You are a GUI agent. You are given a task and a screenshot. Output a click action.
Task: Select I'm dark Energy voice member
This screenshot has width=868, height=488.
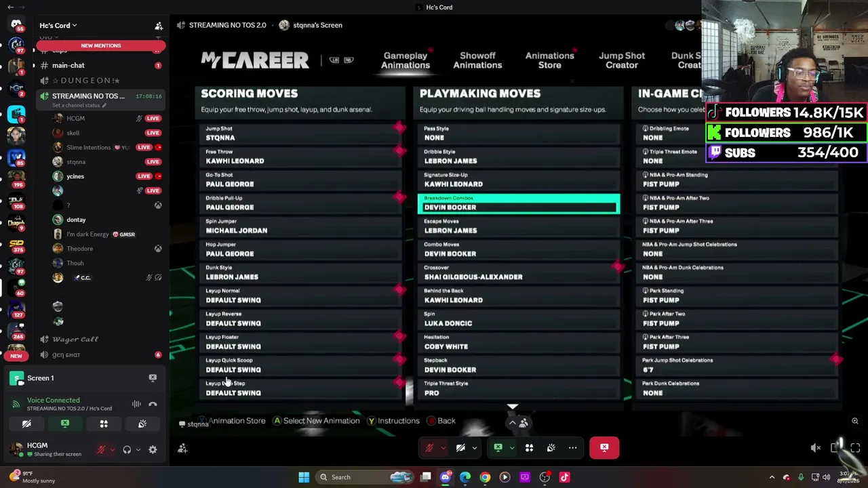[87, 235]
